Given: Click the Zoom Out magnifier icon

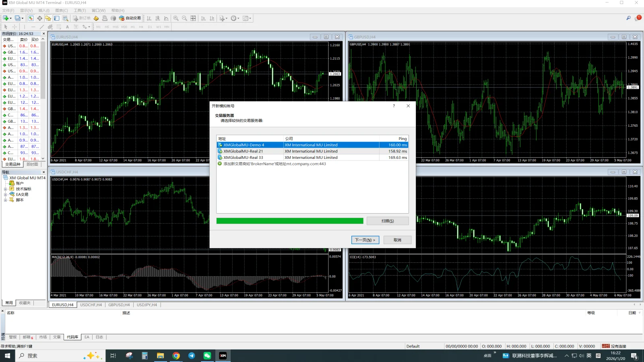Looking at the screenshot, I should point(184,18).
